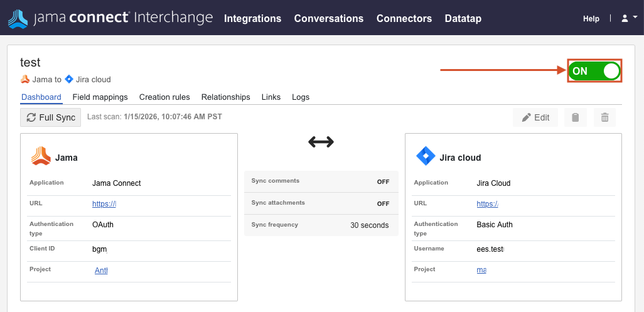This screenshot has width=644, height=312.
Task: Switch to the Creation rules tab
Action: [164, 97]
